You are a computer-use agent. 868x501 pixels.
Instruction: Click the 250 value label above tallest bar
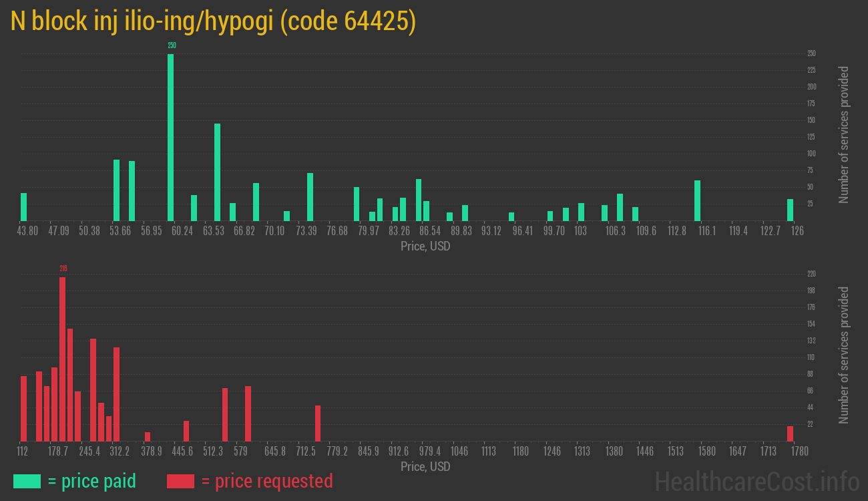[171, 45]
